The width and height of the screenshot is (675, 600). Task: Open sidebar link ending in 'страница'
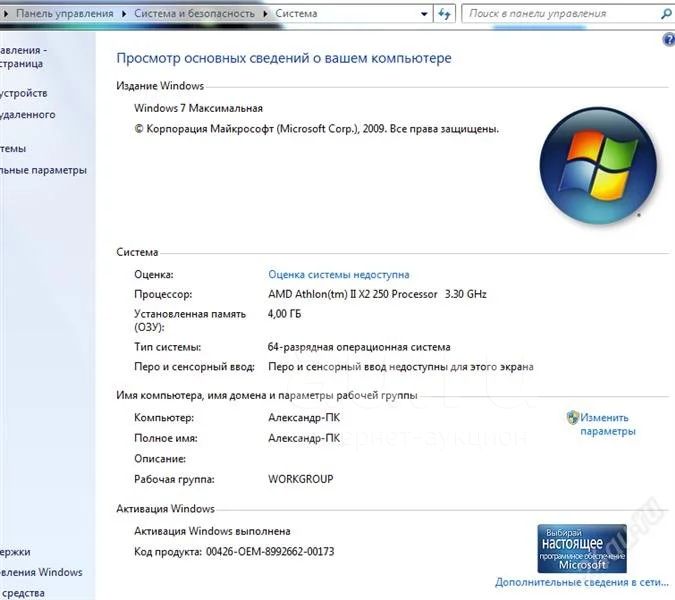(x=23, y=57)
